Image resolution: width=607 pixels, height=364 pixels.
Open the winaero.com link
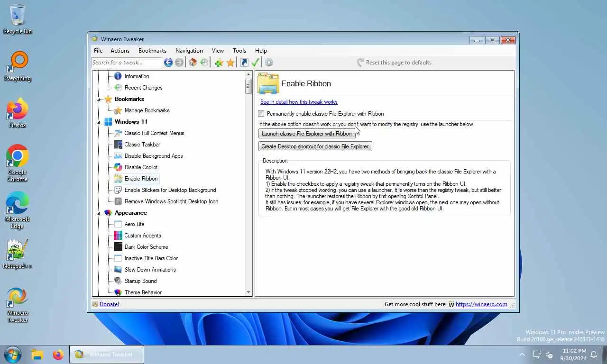[x=481, y=304]
